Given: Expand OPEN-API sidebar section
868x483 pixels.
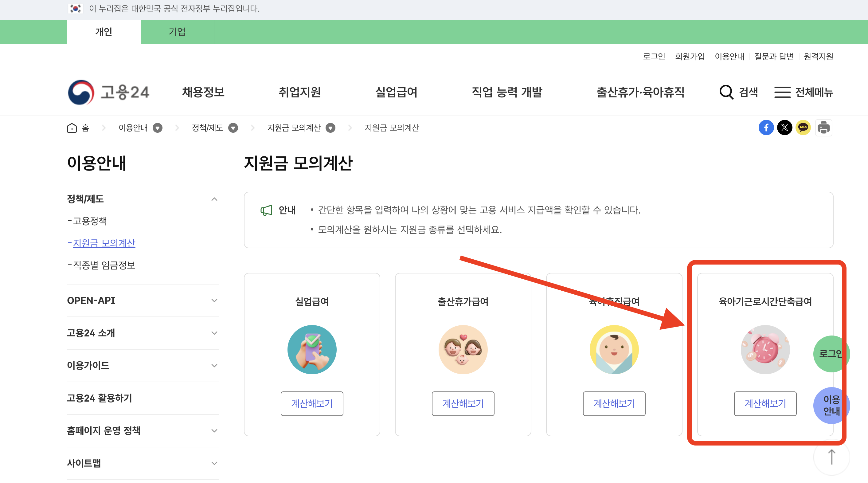Looking at the screenshot, I should click(214, 300).
